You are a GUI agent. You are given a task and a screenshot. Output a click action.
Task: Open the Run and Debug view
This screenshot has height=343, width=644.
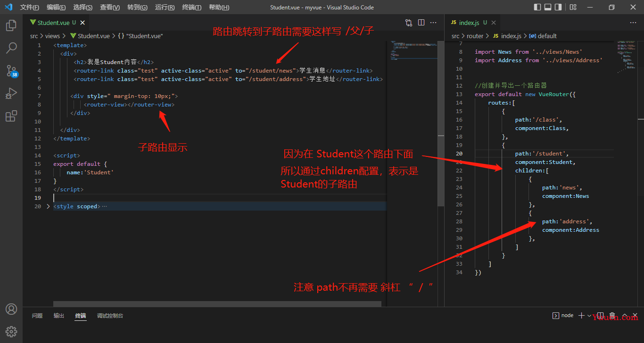click(x=11, y=93)
